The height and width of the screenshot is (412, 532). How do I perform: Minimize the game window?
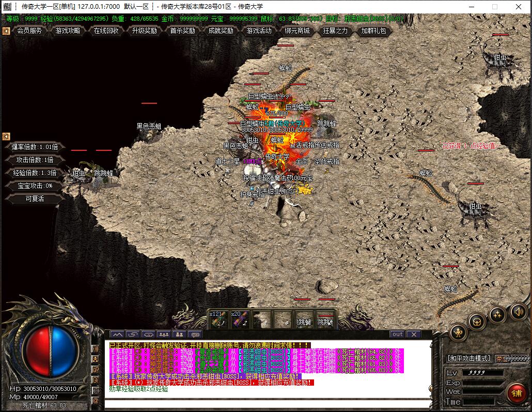[472, 6]
